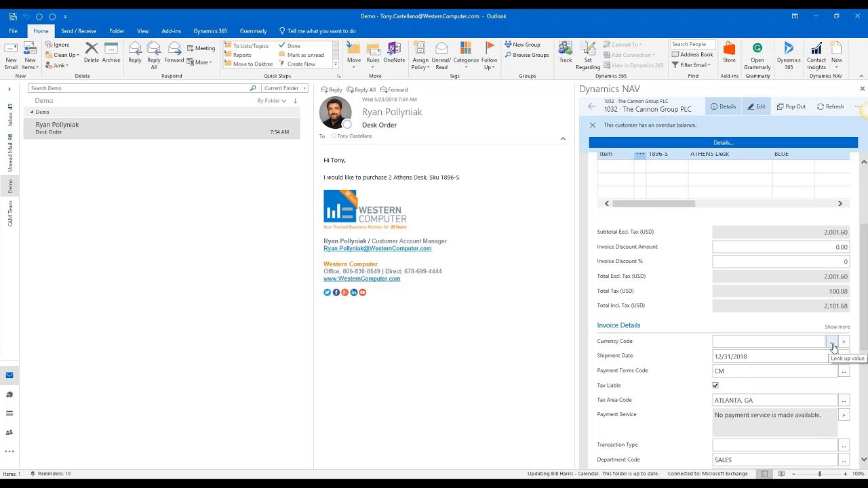Expand the Quick Steps gallery
The image size is (868, 488).
tap(335, 64)
